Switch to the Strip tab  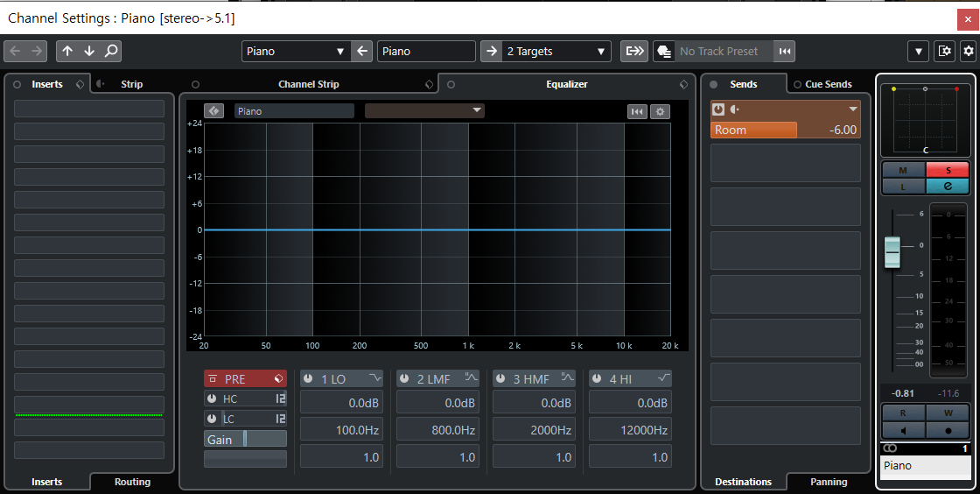(131, 84)
